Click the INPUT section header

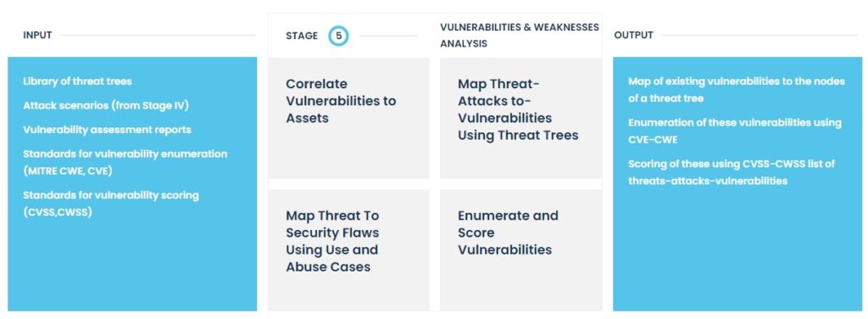37,36
